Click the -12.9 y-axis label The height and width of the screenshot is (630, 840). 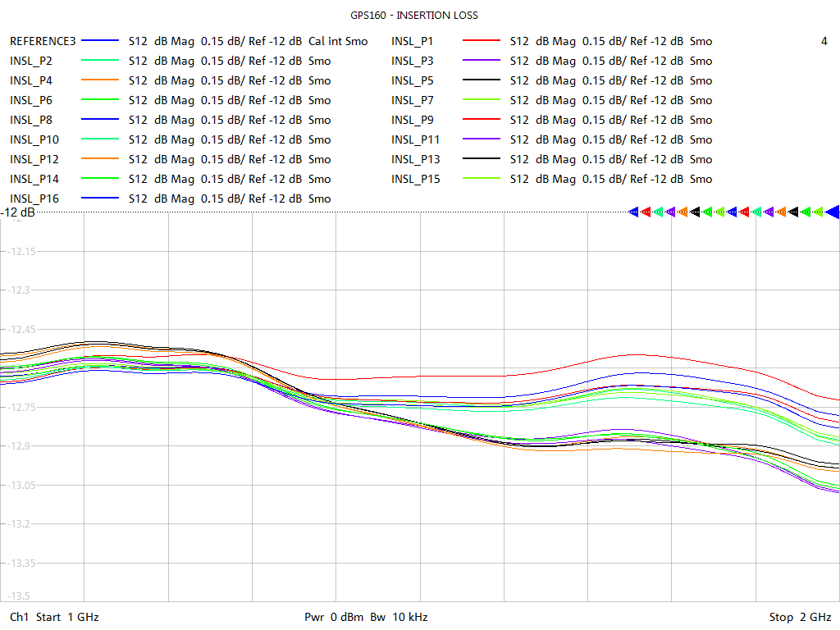point(18,446)
